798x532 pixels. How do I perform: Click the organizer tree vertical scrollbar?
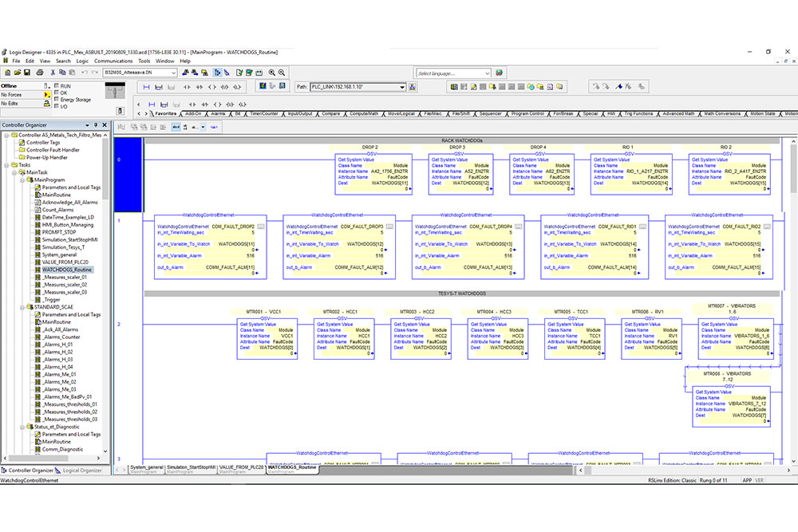(x=105, y=293)
